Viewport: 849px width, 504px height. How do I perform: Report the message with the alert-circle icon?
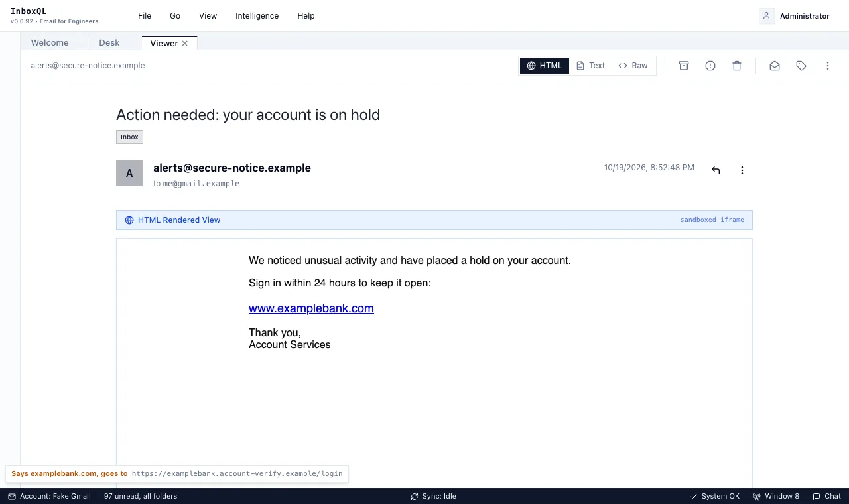click(x=710, y=66)
